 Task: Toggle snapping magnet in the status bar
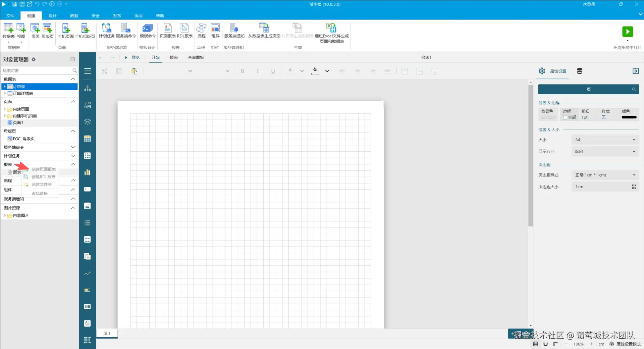click(x=545, y=344)
